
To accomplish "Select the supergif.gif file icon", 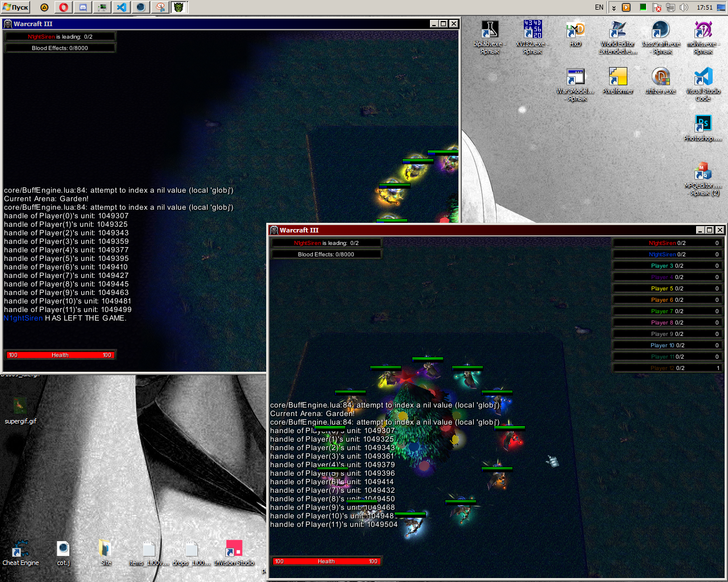I will pos(20,410).
